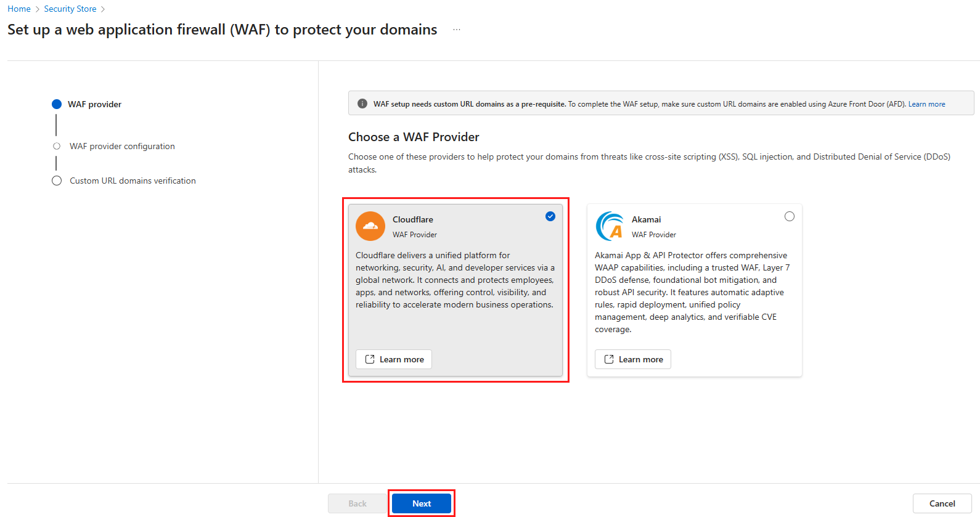Click the page title about setting up WAF
The image size is (980, 517).
coord(223,30)
